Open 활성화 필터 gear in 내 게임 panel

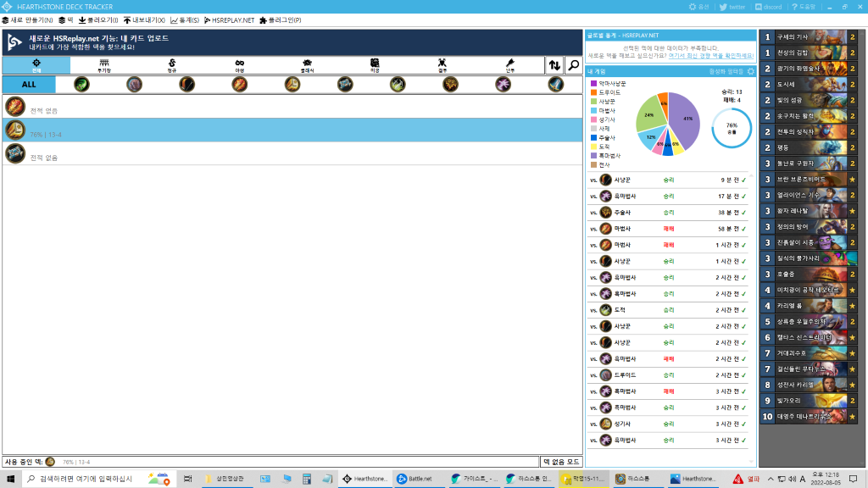[751, 71]
